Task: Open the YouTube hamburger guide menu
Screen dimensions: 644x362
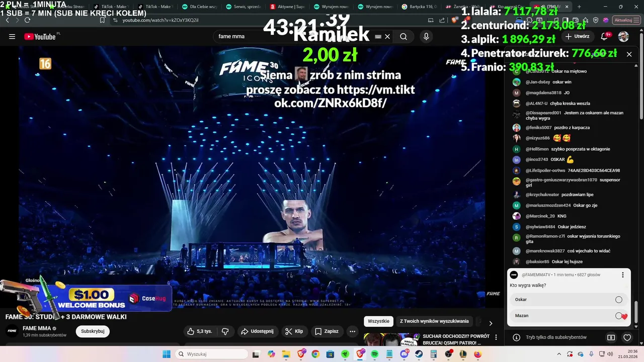Action: (x=12, y=36)
